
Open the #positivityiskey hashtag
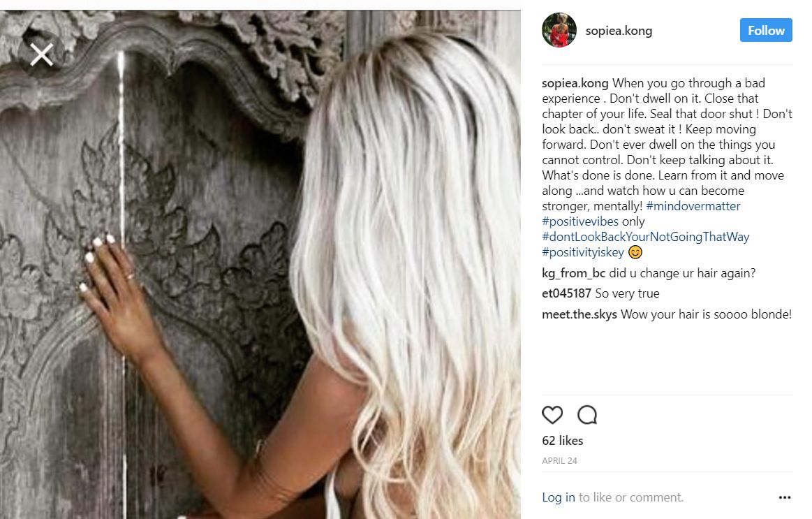point(582,252)
